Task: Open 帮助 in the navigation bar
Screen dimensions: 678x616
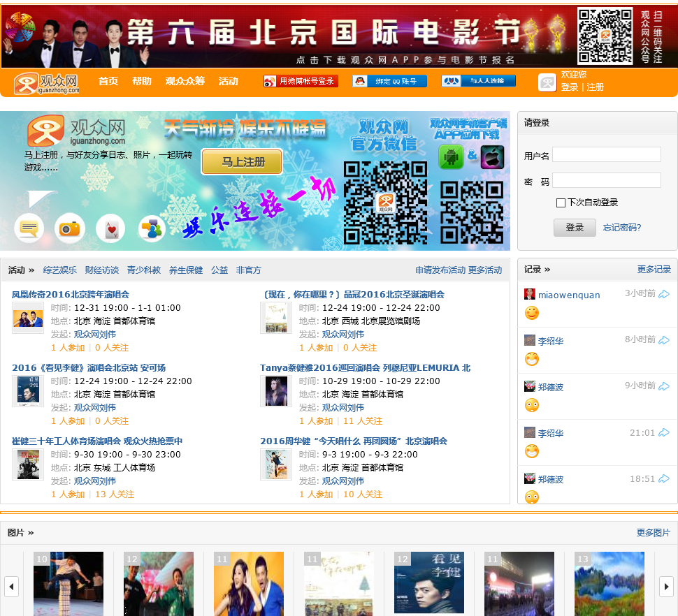Action: 142,81
